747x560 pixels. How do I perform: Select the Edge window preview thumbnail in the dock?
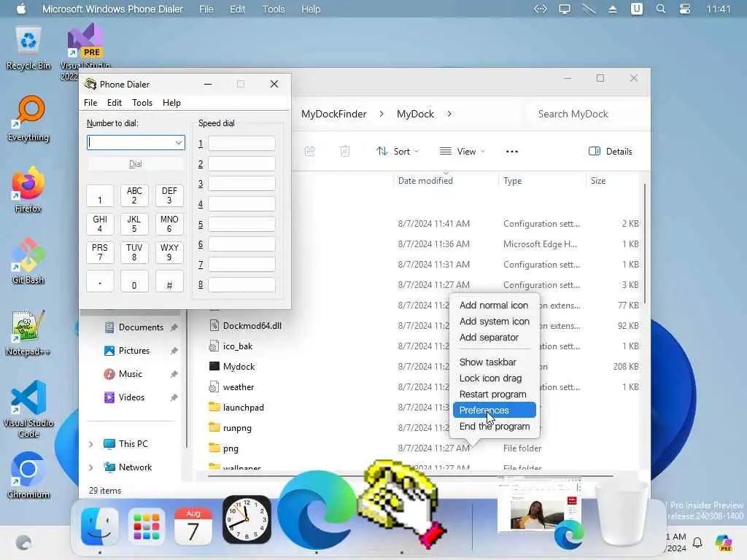[540, 505]
